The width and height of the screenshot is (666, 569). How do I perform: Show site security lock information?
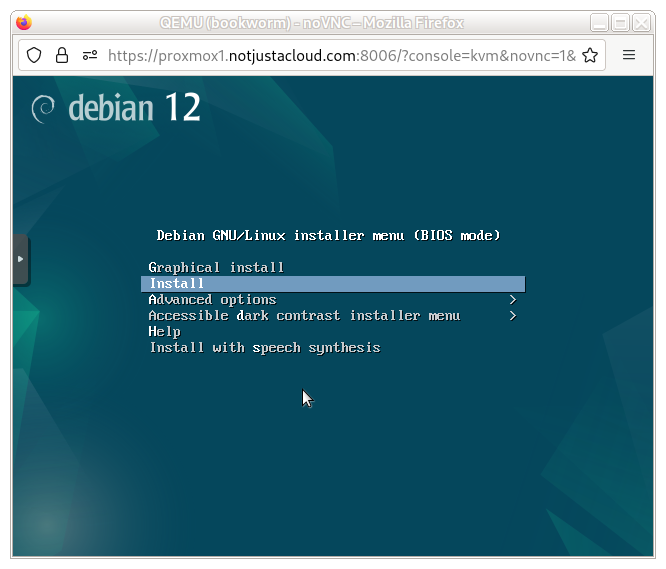[x=62, y=55]
